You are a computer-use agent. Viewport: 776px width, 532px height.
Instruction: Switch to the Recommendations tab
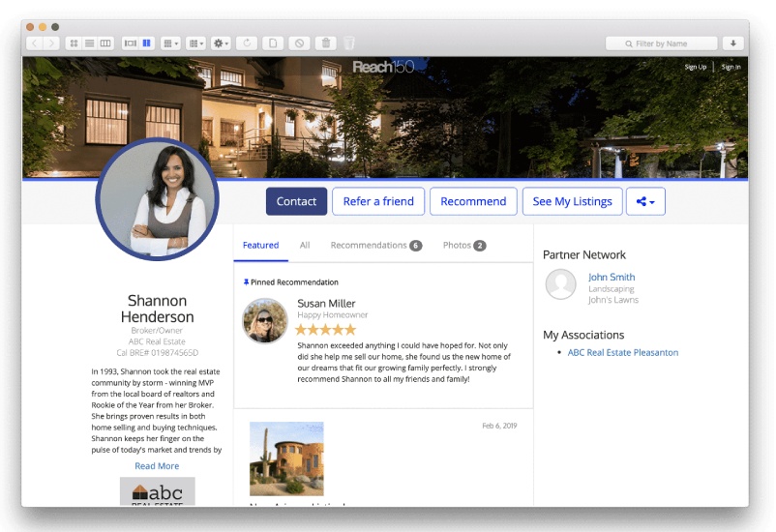coord(375,246)
